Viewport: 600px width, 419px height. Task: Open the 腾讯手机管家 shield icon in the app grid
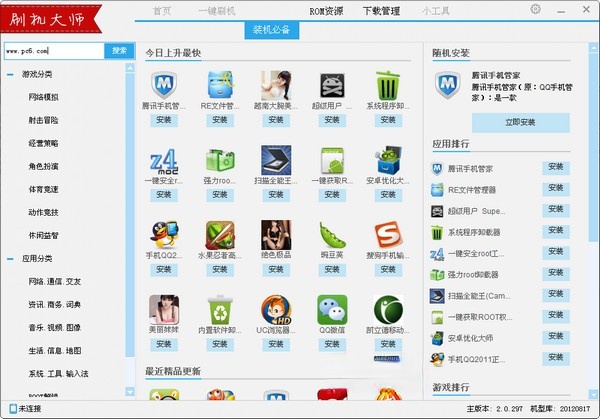164,85
